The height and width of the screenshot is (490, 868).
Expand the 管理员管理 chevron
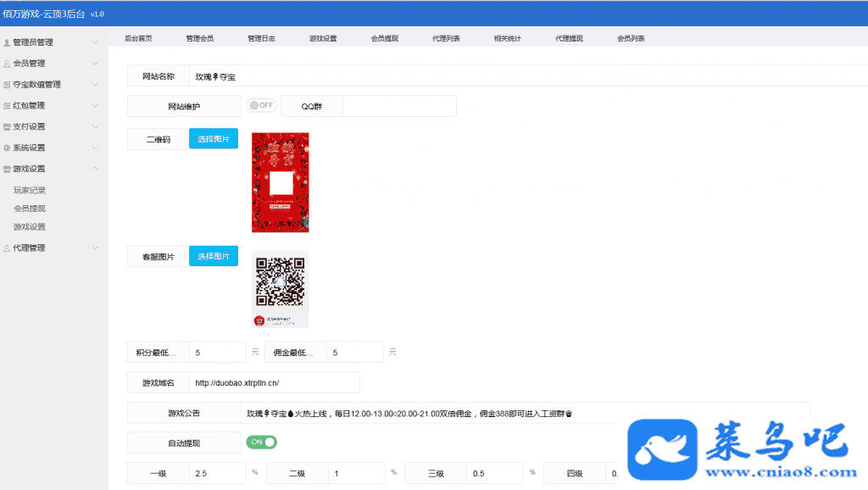coord(95,42)
